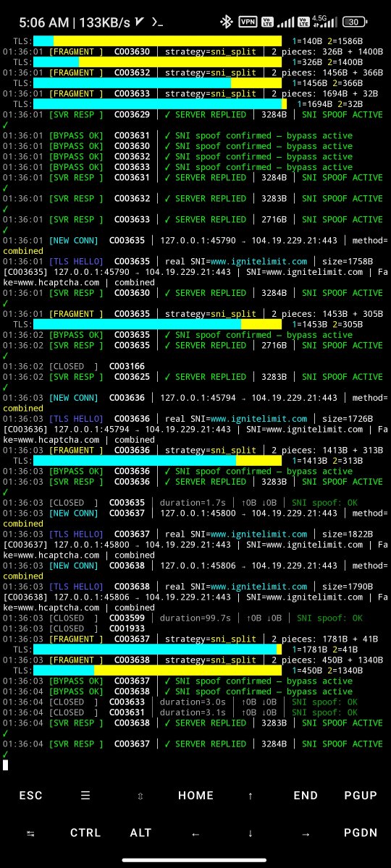Select the CLOSED line with duration=3.0s

click(x=180, y=702)
